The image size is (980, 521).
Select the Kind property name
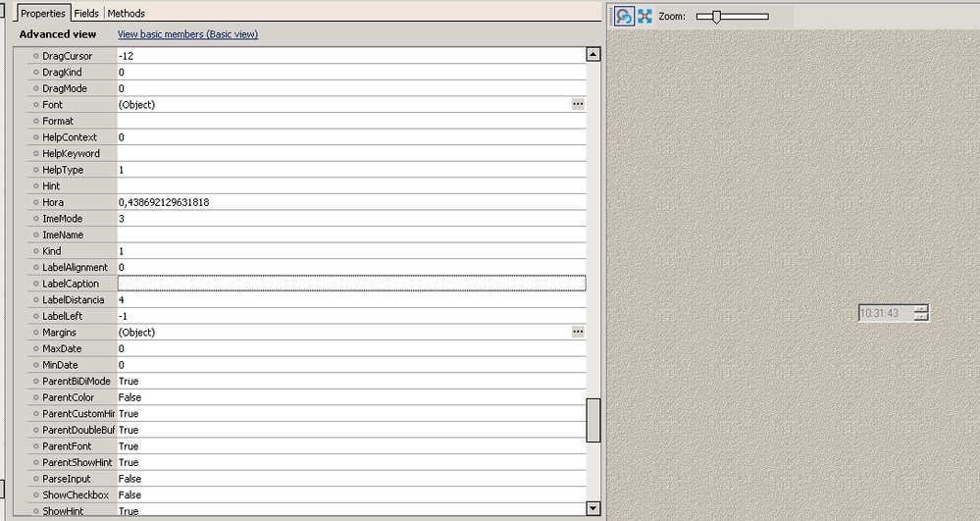(x=52, y=251)
